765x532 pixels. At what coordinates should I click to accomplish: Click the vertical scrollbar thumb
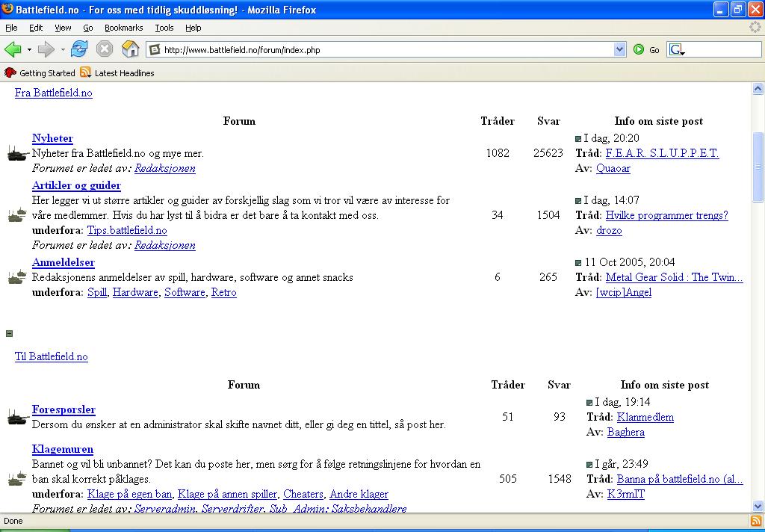758,167
